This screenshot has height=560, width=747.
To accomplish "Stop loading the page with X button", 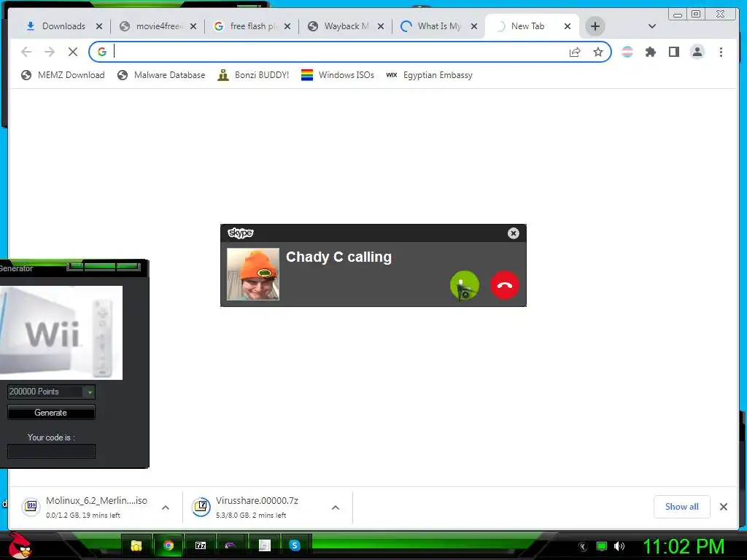I will 72,52.
